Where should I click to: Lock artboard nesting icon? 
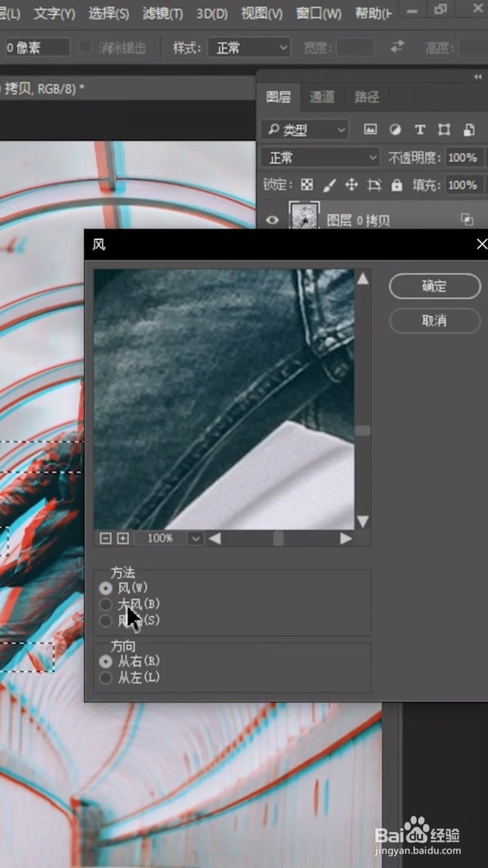point(374,184)
